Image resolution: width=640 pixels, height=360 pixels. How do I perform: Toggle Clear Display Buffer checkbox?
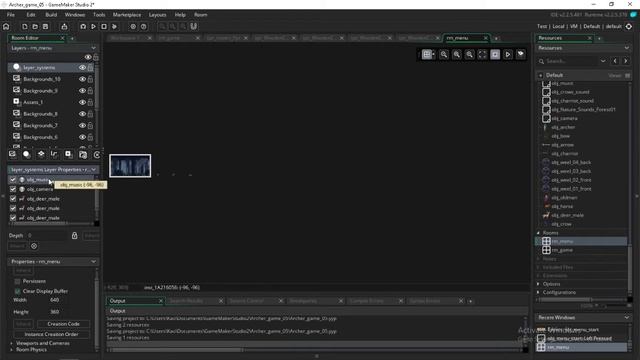click(17, 291)
